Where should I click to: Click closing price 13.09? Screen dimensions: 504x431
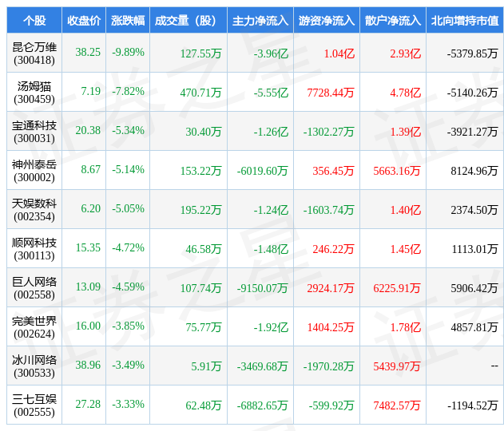tap(88, 287)
